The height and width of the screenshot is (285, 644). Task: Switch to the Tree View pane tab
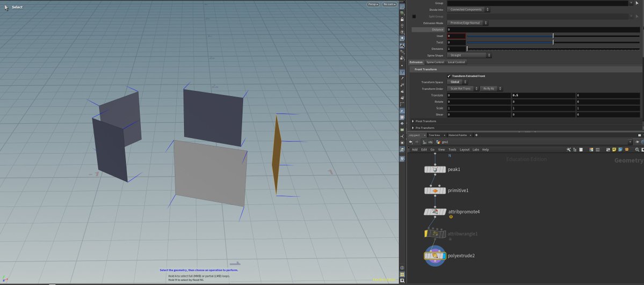coord(434,135)
